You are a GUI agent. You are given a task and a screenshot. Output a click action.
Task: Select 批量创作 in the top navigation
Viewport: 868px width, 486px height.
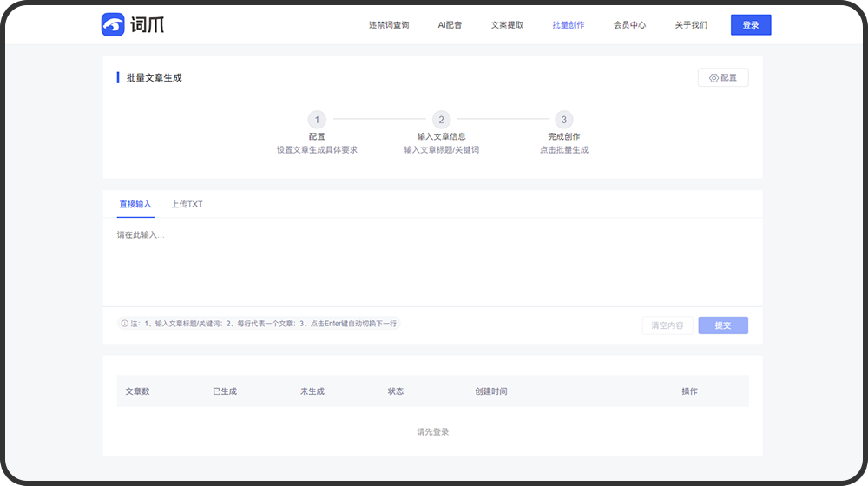pos(569,25)
